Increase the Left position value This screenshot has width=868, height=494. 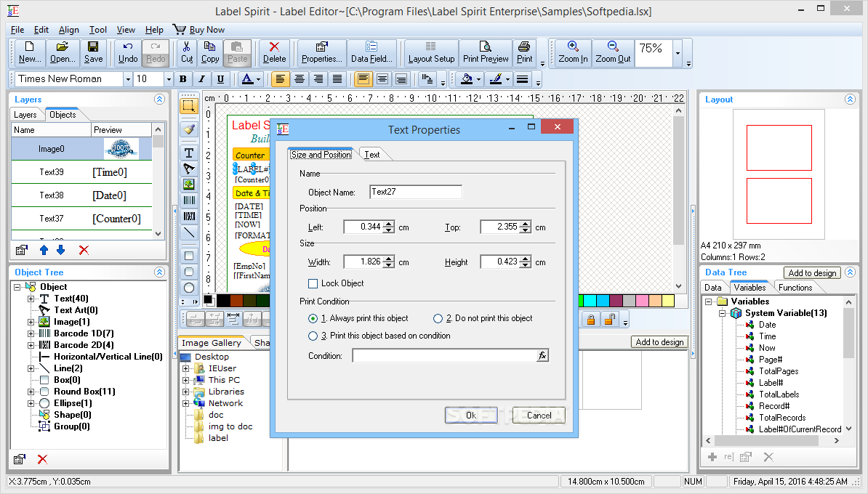389,224
